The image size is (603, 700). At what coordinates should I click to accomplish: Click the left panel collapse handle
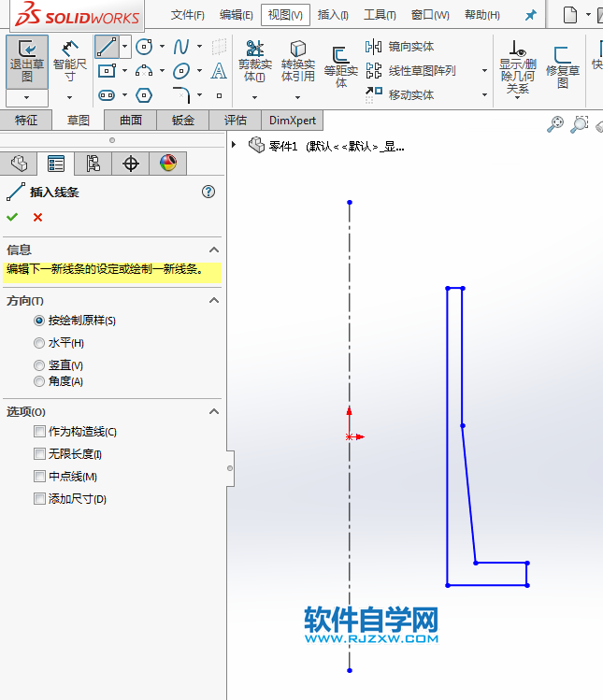click(230, 468)
